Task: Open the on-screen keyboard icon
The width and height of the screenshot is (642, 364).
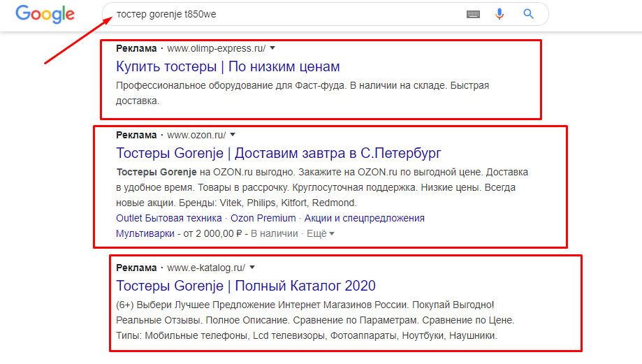Action: tap(473, 15)
